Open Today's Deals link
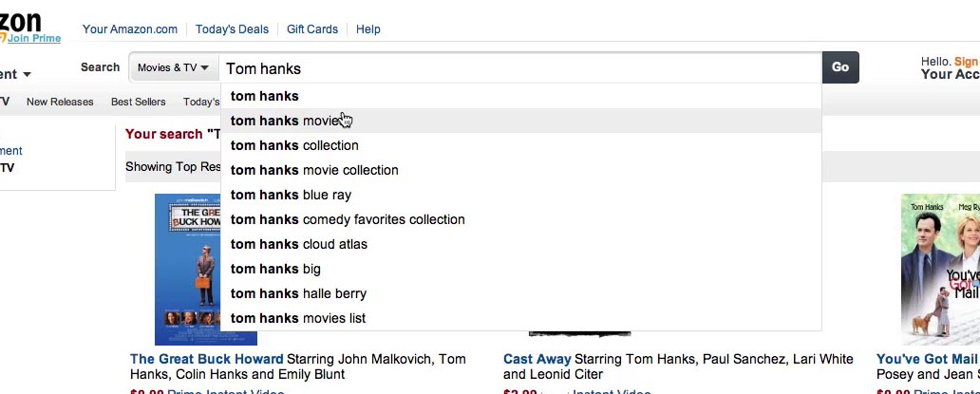 tap(232, 29)
